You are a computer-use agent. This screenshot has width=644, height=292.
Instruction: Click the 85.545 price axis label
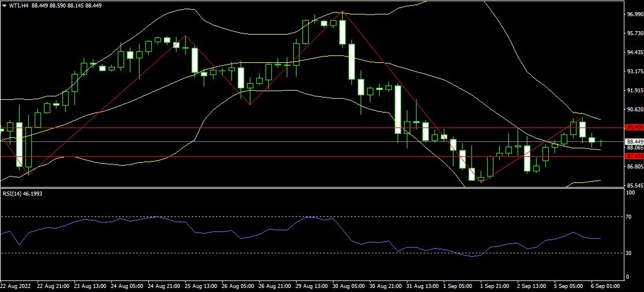(635, 186)
